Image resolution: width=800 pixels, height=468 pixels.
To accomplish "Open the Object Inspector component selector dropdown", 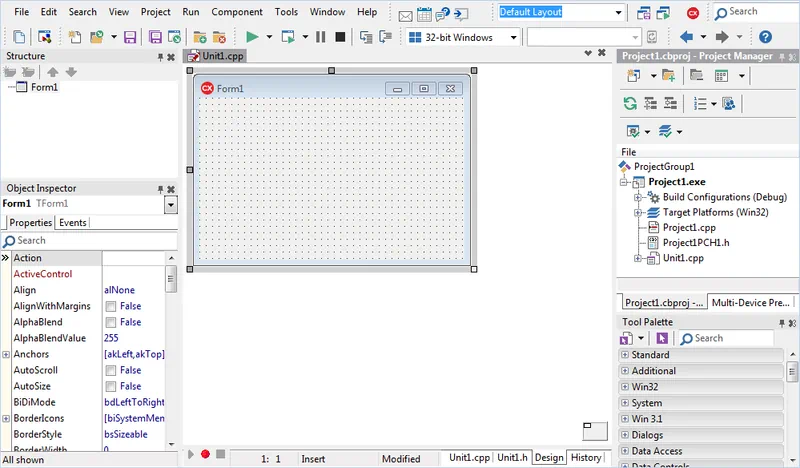I will 170,205.
